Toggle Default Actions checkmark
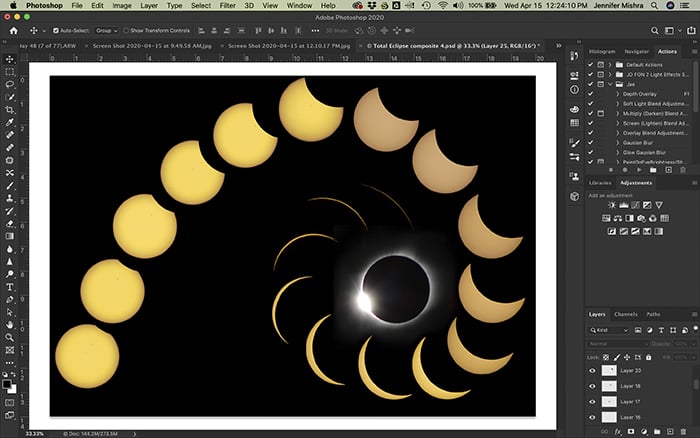700x438 pixels. click(591, 65)
